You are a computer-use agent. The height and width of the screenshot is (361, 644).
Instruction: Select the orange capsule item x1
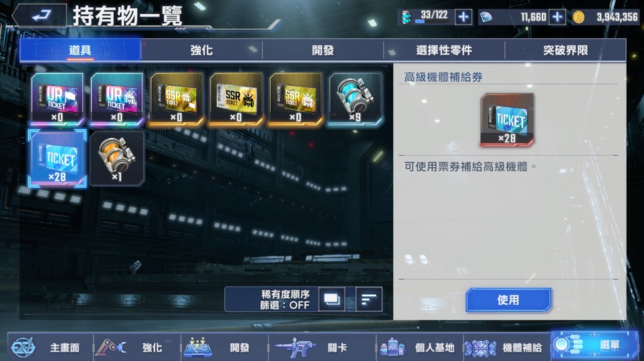117,159
